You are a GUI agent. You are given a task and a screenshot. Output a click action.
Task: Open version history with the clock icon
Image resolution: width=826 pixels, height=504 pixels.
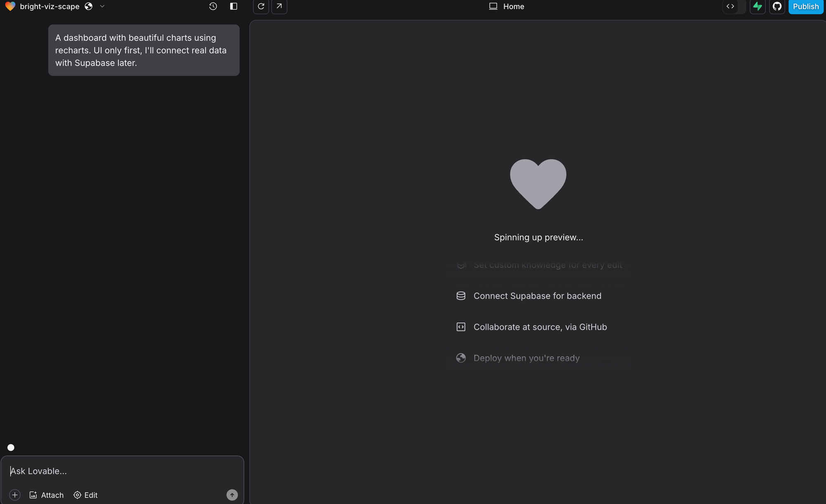[213, 6]
